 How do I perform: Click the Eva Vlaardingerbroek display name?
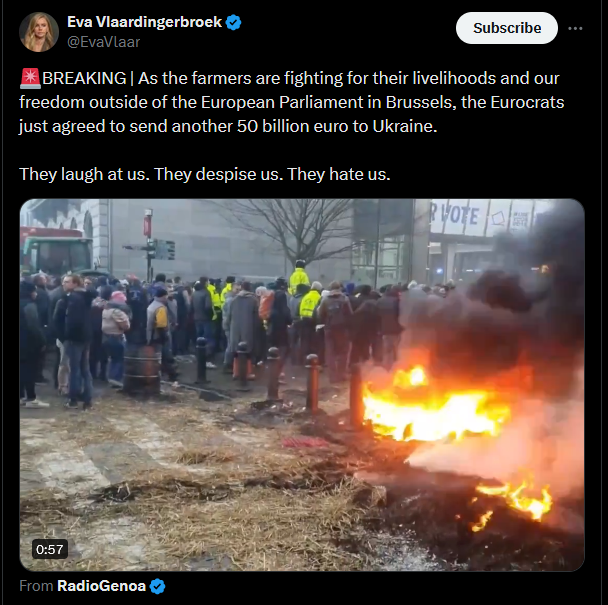(144, 22)
